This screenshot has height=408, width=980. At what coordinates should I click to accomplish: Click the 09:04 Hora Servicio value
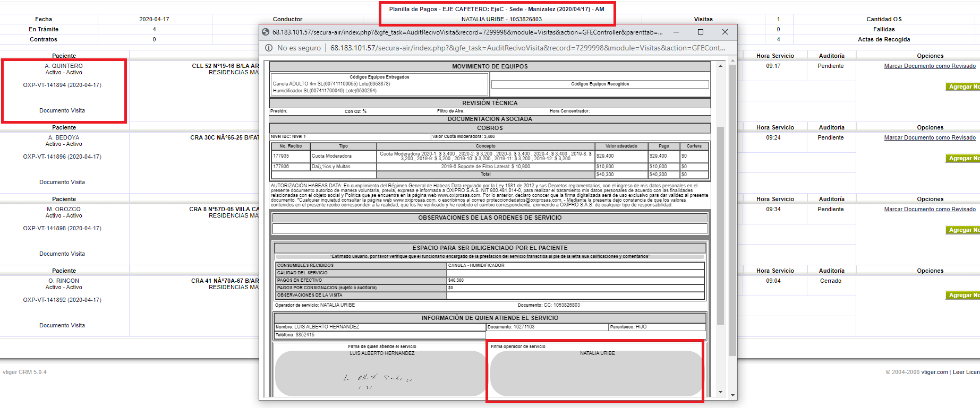pyautogui.click(x=773, y=281)
